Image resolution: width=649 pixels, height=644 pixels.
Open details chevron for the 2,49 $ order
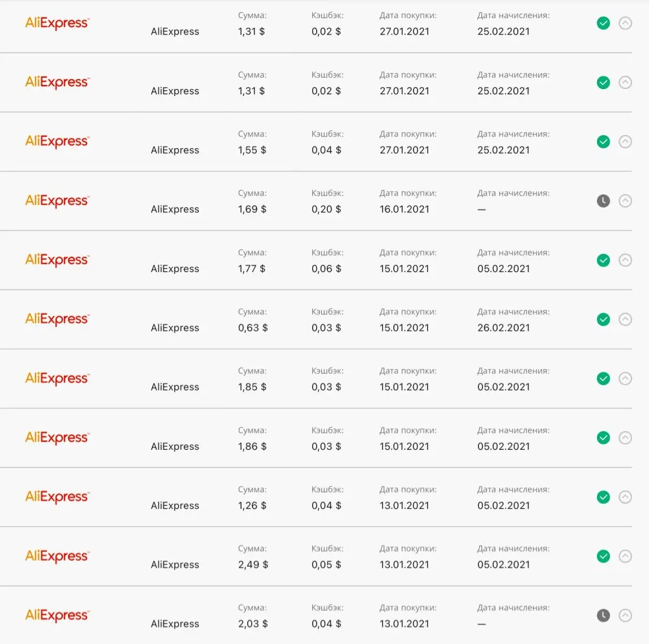click(625, 556)
